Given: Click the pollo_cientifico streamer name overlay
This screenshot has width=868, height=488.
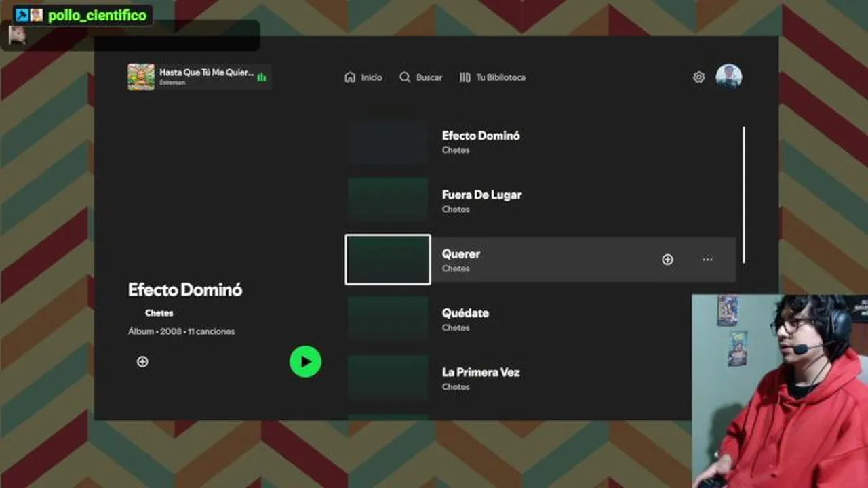Looking at the screenshot, I should tap(97, 15).
